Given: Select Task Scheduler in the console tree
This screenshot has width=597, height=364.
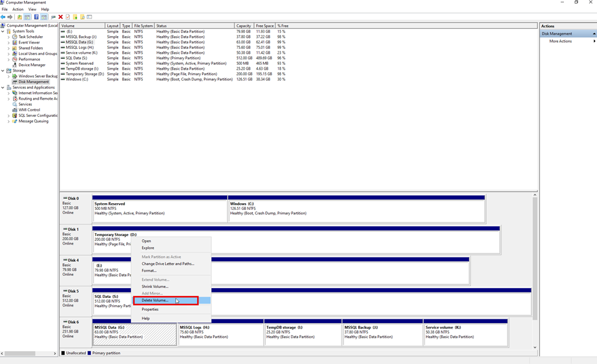Looking at the screenshot, I should (31, 37).
